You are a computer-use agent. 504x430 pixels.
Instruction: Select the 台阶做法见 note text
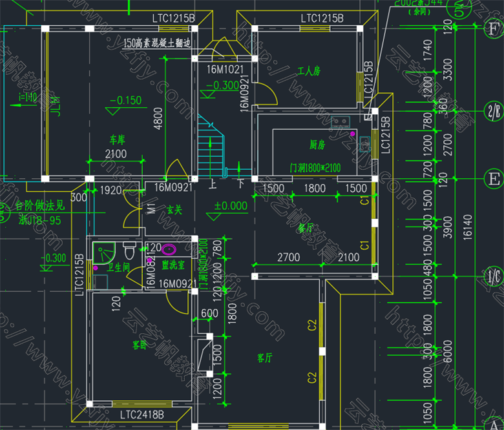(40, 205)
